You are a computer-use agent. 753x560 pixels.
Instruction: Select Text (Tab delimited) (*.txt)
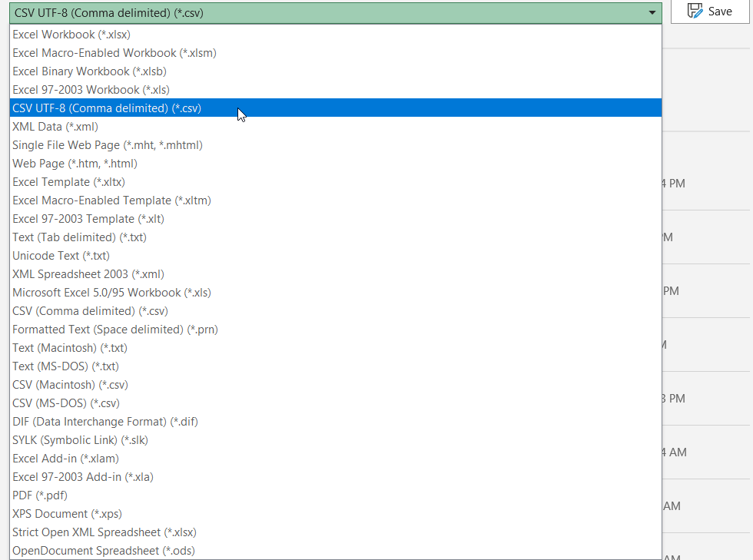tap(335, 237)
